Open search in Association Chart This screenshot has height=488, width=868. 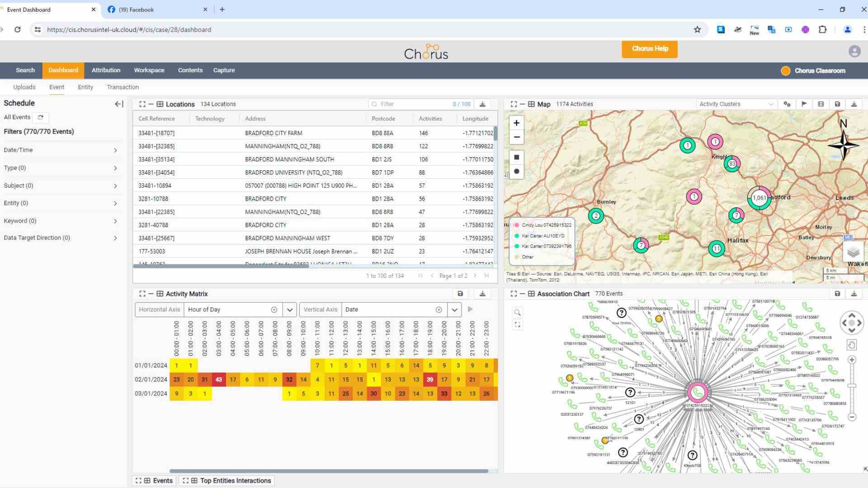[x=518, y=312]
